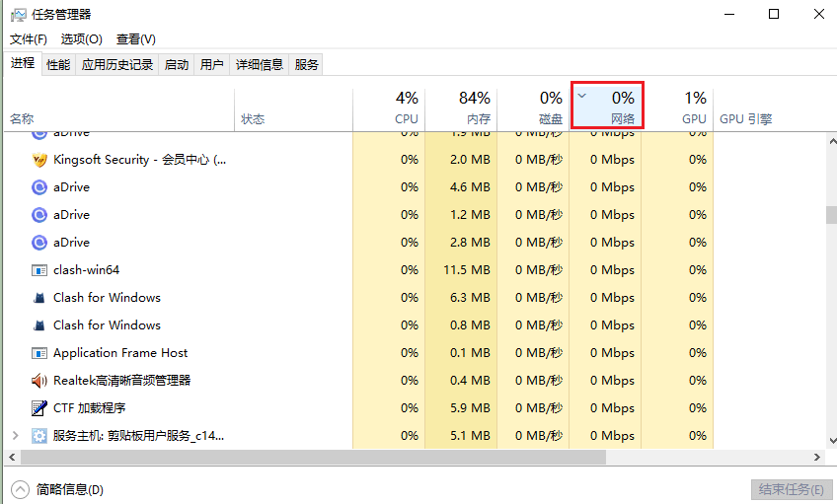Click the horizontal scrollbar left arrow
Image resolution: width=837 pixels, height=504 pixels.
tap(12, 457)
